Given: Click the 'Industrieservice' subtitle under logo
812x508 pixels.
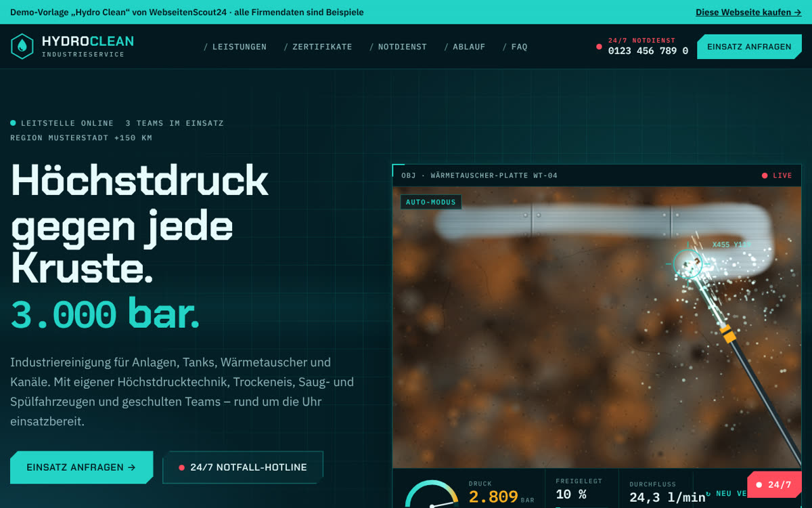Looking at the screenshot, I should click(x=83, y=55).
